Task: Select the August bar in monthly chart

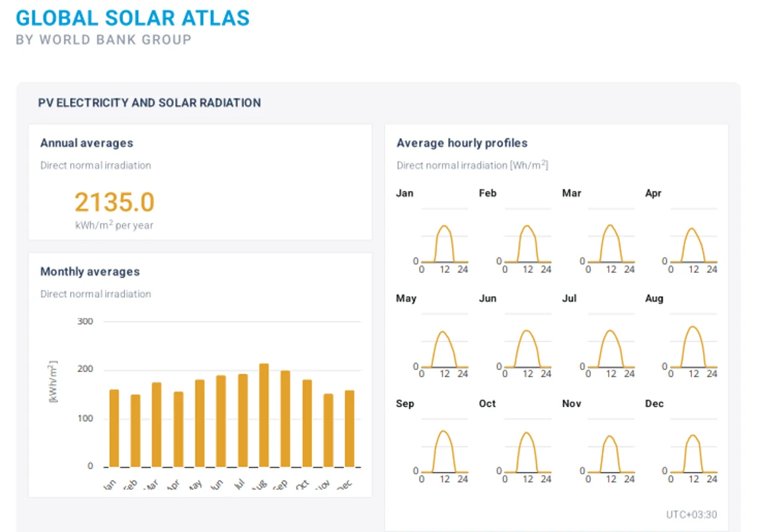Action: [264, 415]
